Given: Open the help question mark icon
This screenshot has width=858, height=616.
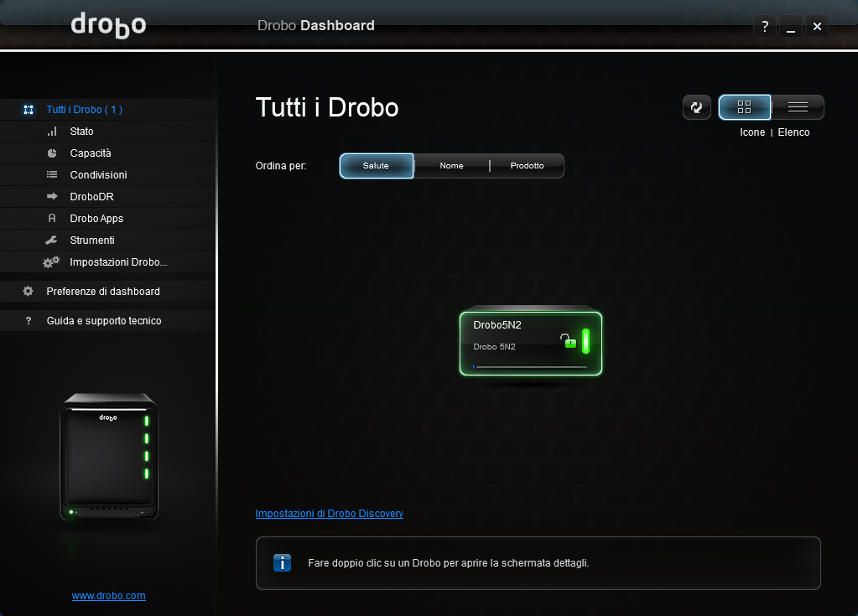Looking at the screenshot, I should (x=764, y=27).
